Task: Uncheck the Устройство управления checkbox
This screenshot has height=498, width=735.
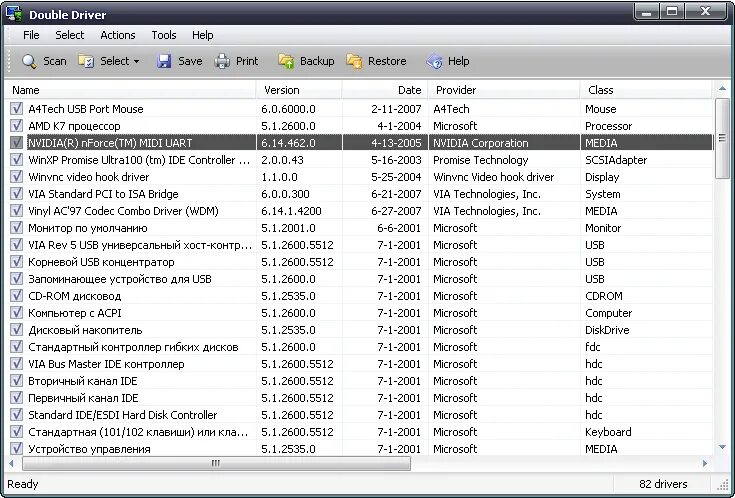Action: pos(16,448)
